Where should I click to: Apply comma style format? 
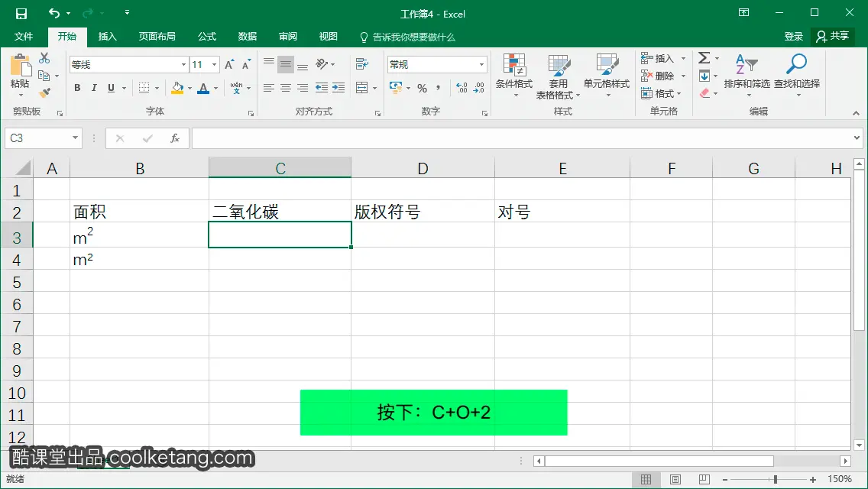(439, 88)
